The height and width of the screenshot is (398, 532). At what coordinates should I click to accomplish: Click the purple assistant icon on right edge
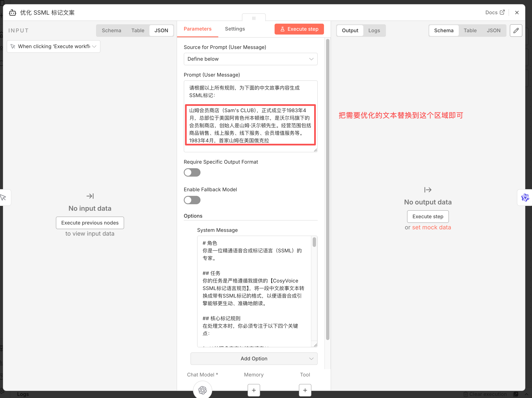[525, 198]
